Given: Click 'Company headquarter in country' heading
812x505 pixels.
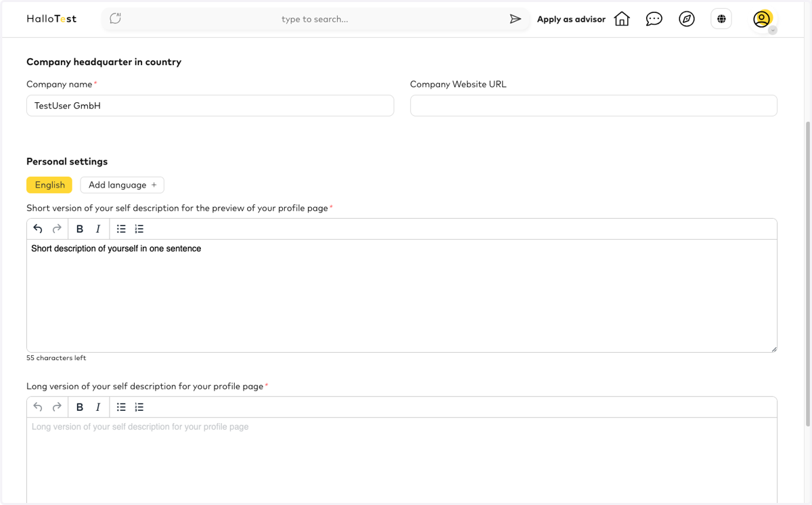Looking at the screenshot, I should coord(104,62).
